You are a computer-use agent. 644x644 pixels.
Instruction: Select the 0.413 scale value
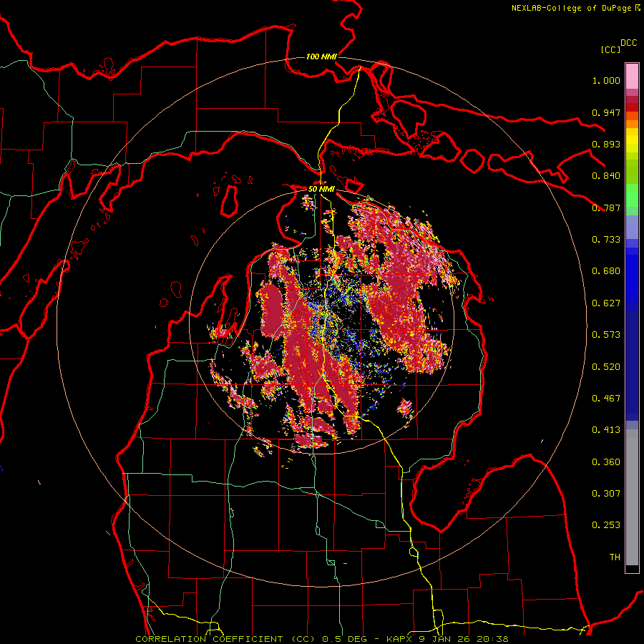click(606, 430)
